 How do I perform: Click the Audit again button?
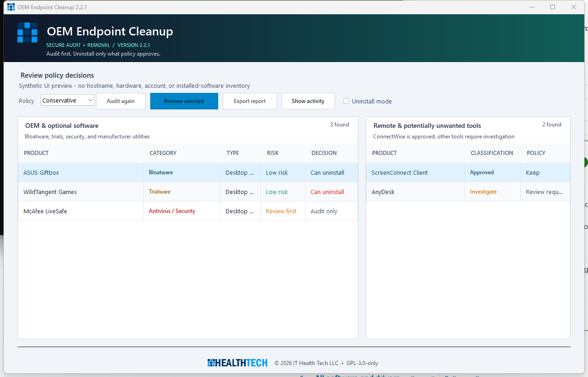pos(121,101)
